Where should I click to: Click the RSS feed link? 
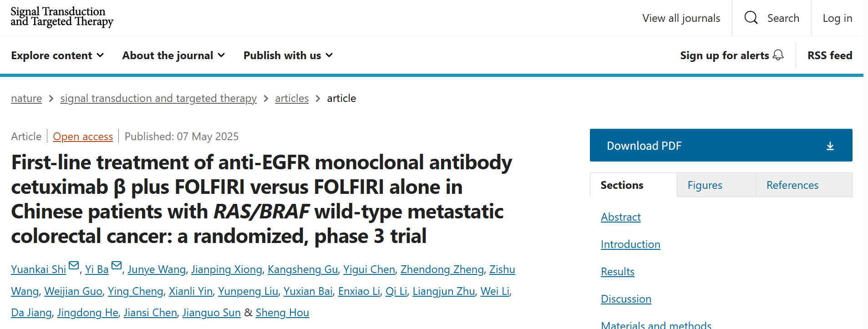point(830,56)
